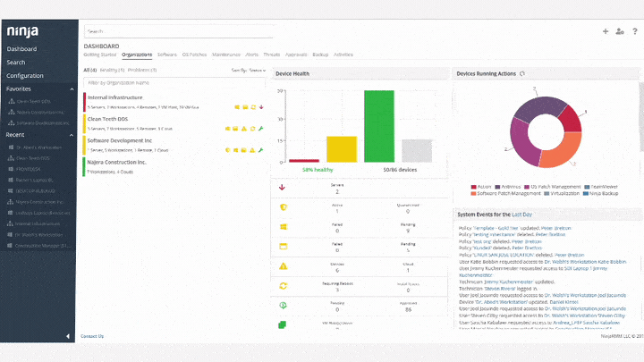Collapse the Recent section in sidebar
Screen dimensions: 644x362
(x=72, y=135)
